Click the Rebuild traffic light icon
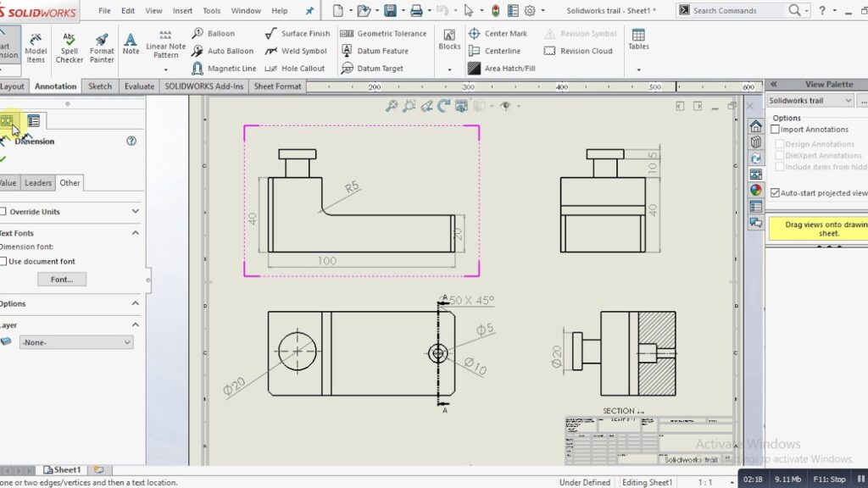The width and height of the screenshot is (868, 488). coord(495,10)
